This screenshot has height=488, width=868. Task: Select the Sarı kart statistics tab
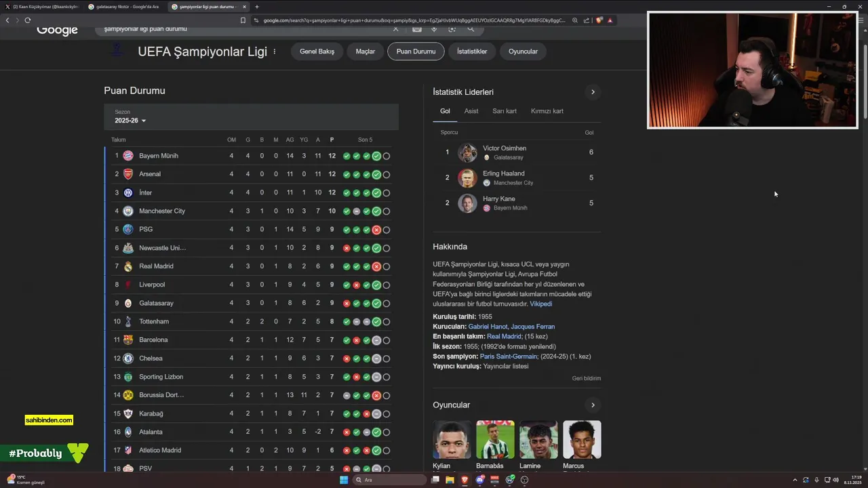pos(505,111)
